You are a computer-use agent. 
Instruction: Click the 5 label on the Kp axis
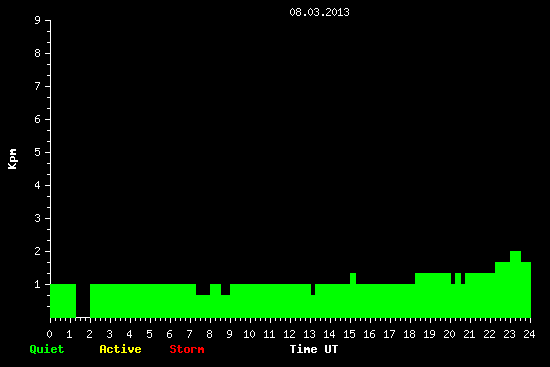coord(38,152)
